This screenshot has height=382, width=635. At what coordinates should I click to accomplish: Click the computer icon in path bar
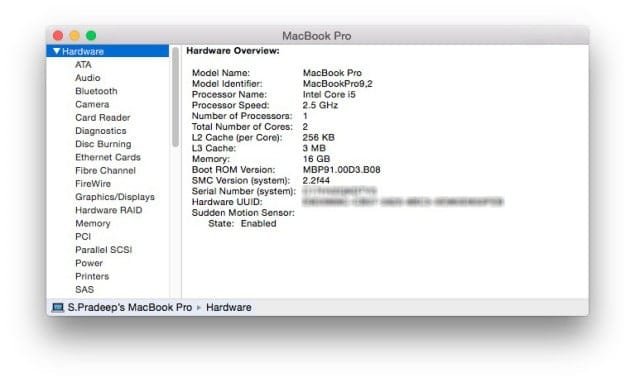(58, 307)
